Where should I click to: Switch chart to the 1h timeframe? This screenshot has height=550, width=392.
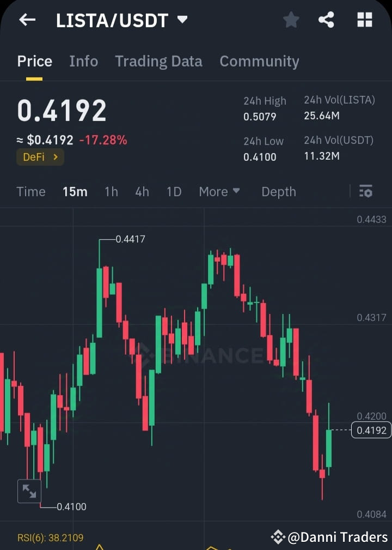tap(111, 191)
